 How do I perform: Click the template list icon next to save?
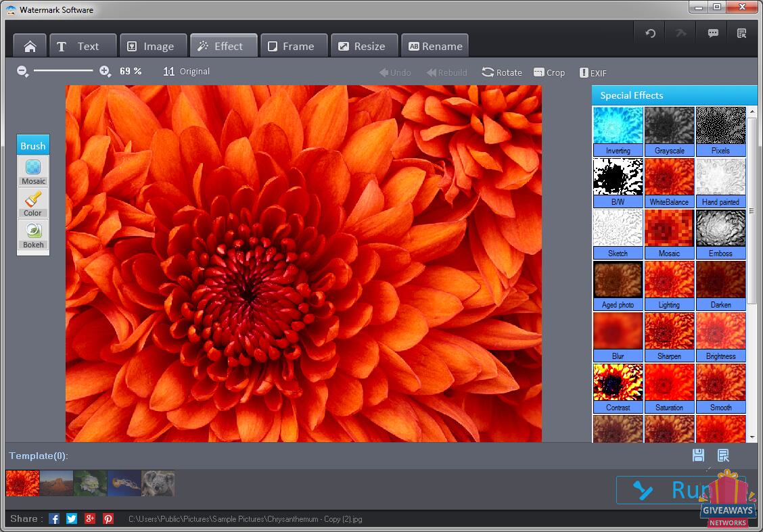click(724, 455)
